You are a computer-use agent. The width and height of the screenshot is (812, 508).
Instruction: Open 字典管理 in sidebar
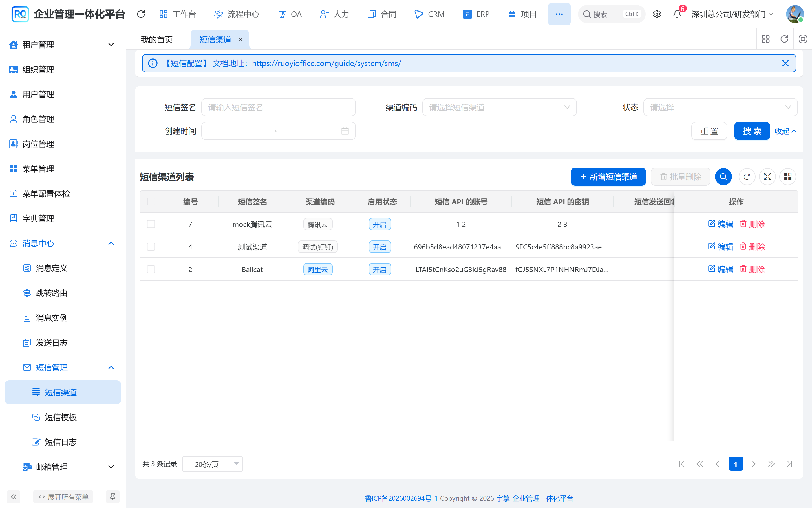[63, 218]
